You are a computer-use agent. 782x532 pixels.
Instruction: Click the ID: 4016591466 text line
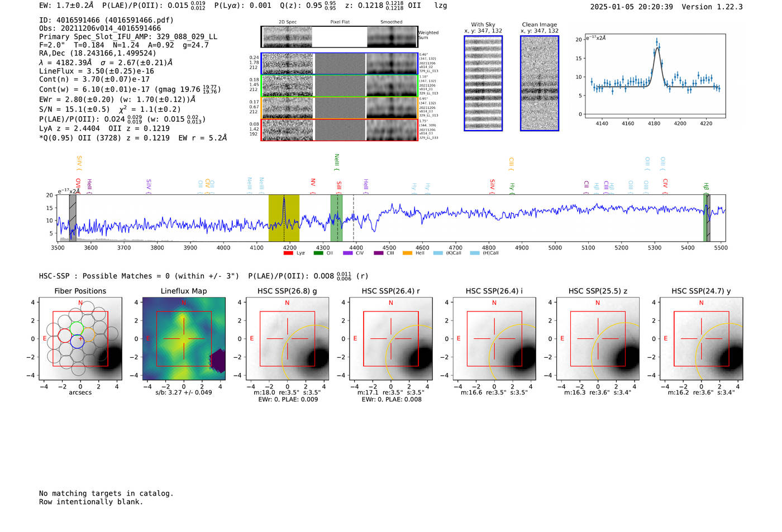tap(106, 20)
